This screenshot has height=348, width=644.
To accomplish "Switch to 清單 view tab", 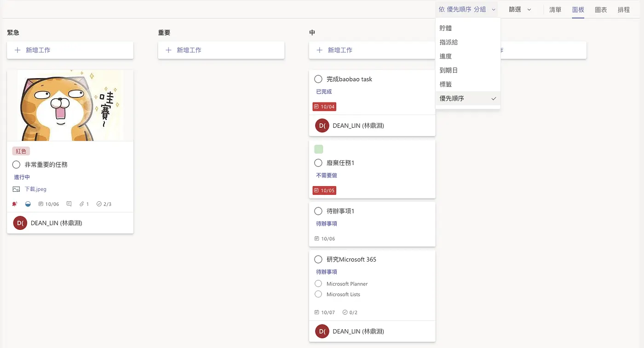I will (x=555, y=10).
